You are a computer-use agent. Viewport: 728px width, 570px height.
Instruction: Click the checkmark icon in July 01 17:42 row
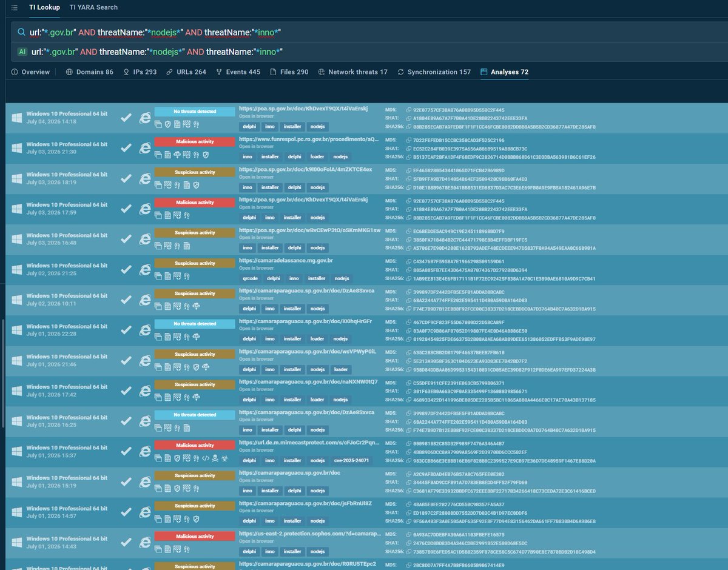[126, 391]
